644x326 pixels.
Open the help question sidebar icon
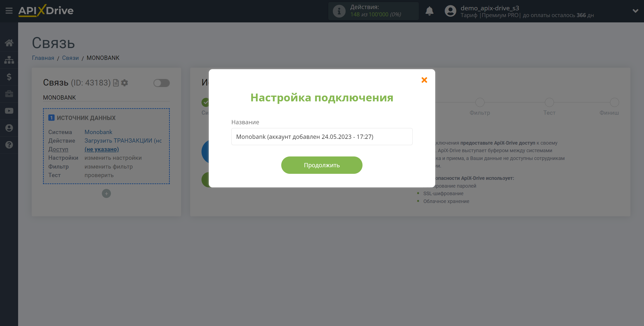[x=9, y=145]
